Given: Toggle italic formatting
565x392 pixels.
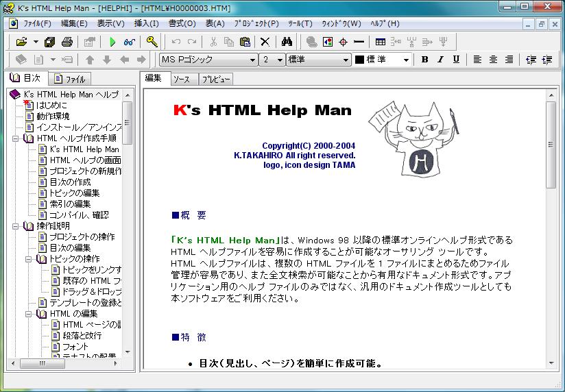Looking at the screenshot, I should (440, 60).
